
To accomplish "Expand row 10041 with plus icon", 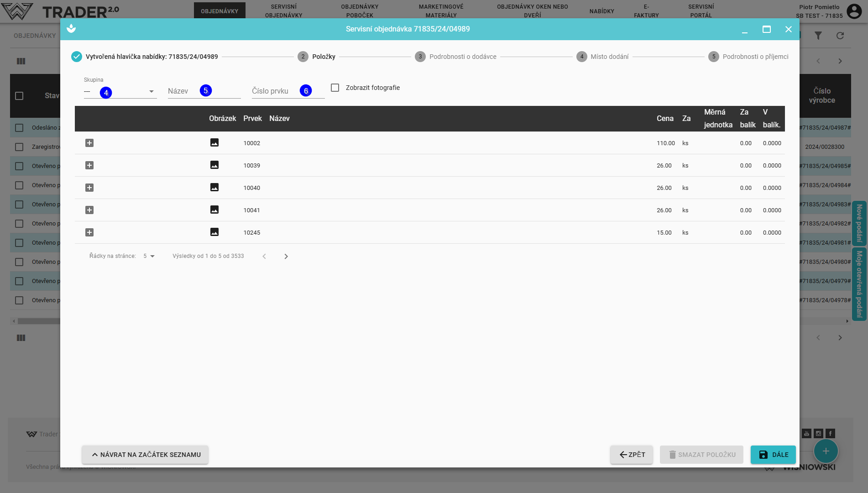I will [89, 210].
